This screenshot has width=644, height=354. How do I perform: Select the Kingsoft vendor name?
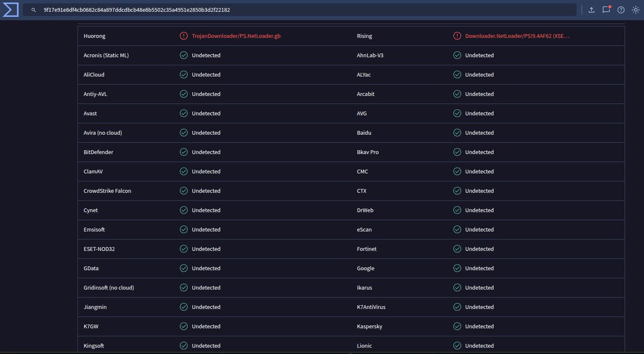[x=94, y=345]
